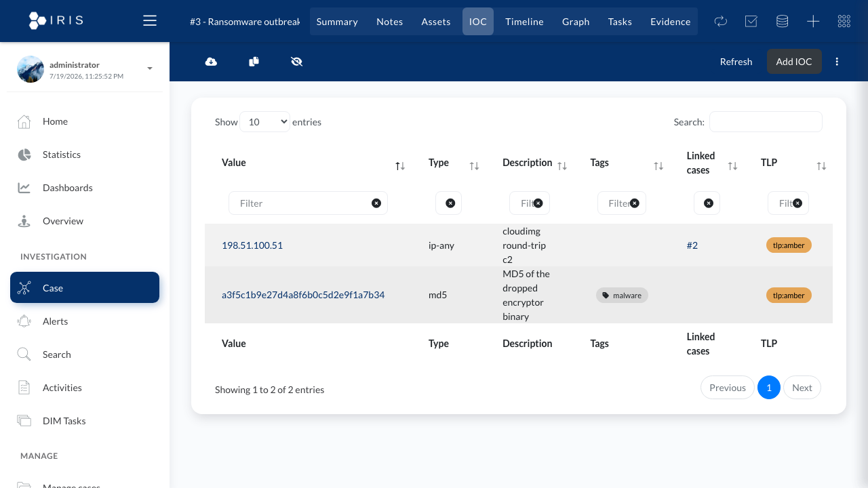The height and width of the screenshot is (488, 868).
Task: Clear the Linked cases filter x icon
Action: coord(708,203)
